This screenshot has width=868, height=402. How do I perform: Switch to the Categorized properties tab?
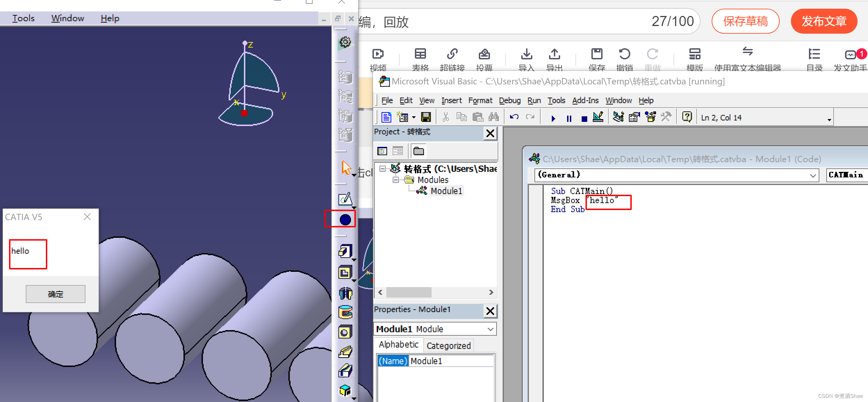(x=449, y=346)
